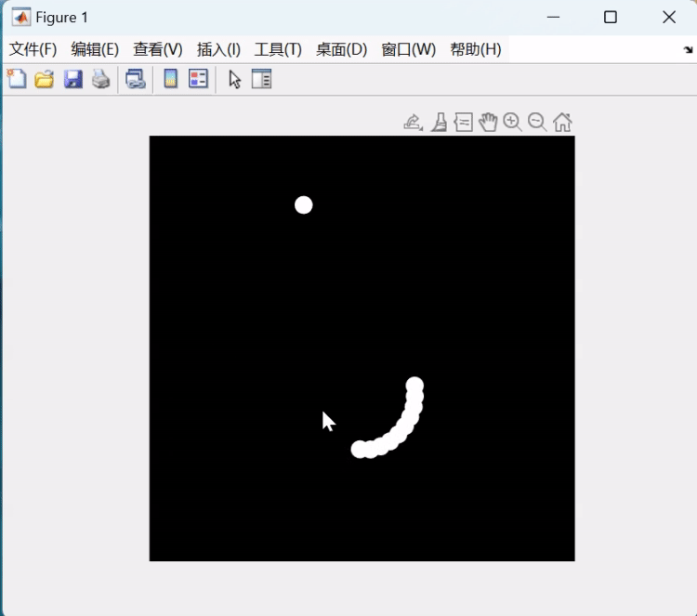Close the Figure 1 window
Screen dimensions: 697x616
click(669, 18)
